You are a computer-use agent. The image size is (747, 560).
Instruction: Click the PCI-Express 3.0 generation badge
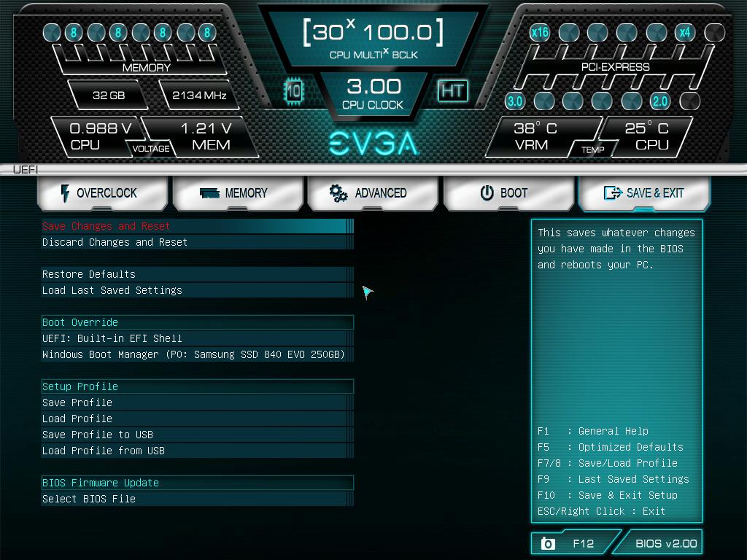click(515, 101)
